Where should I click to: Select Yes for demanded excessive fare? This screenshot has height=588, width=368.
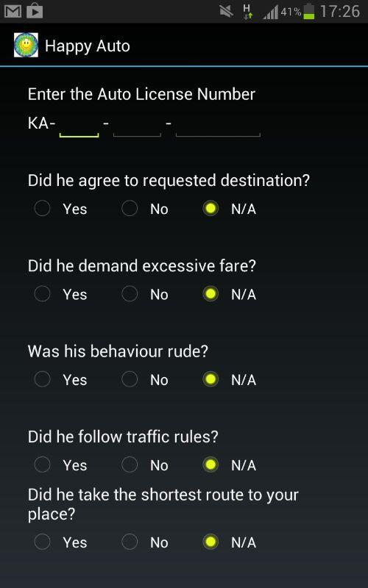click(60, 294)
